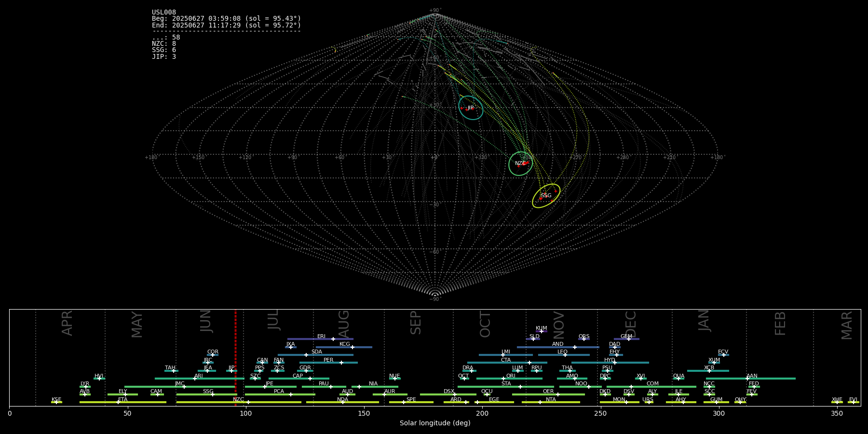The image size is (868, 434).
Task: Select the DRA shower label in timeline
Action: 468,368
